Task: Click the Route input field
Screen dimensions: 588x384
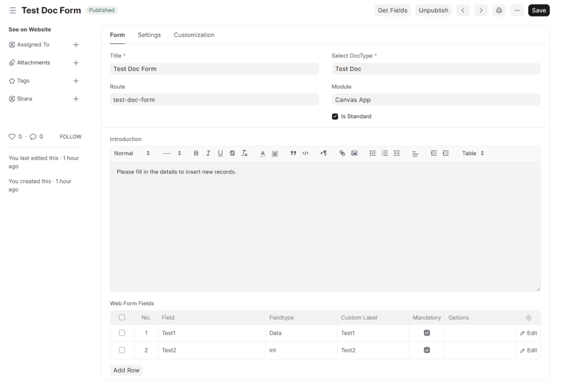Action: point(214,100)
